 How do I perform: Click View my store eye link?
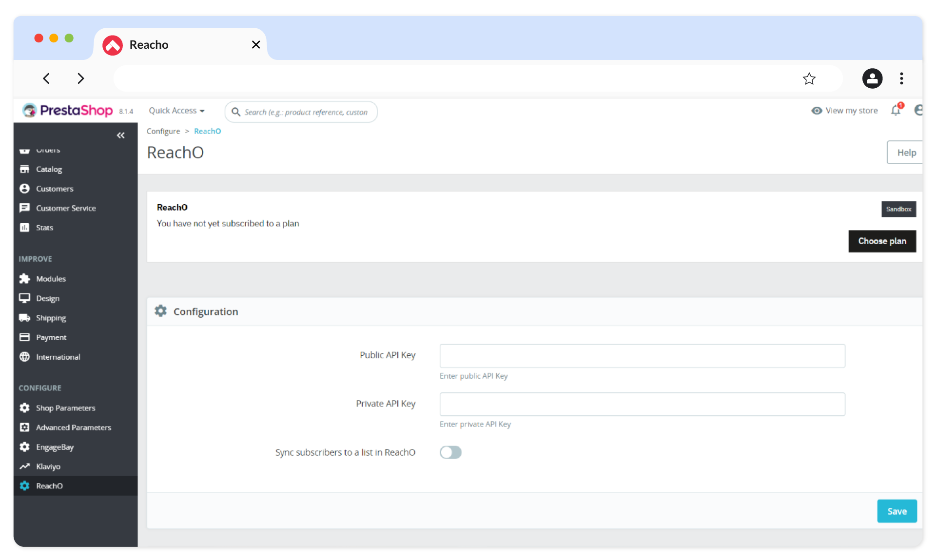[845, 111]
